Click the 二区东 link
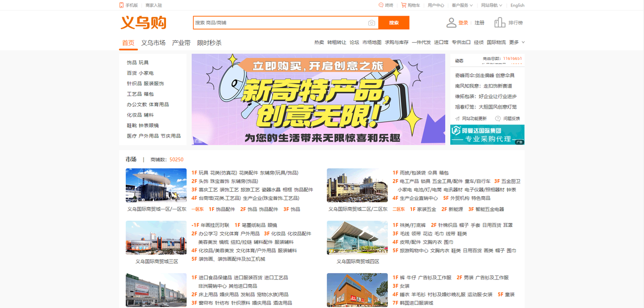The height and width of the screenshot is (308, 644). click(x=398, y=209)
